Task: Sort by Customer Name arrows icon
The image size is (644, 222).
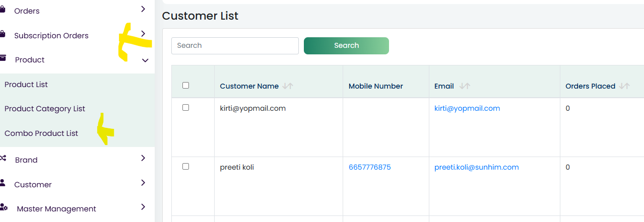Action: tap(288, 86)
